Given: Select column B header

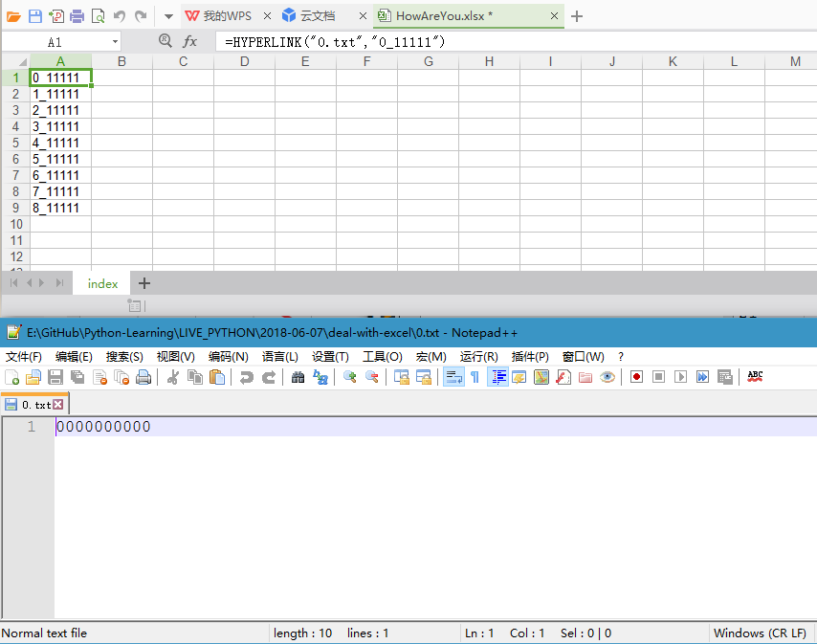Looking at the screenshot, I should click(x=121, y=61).
